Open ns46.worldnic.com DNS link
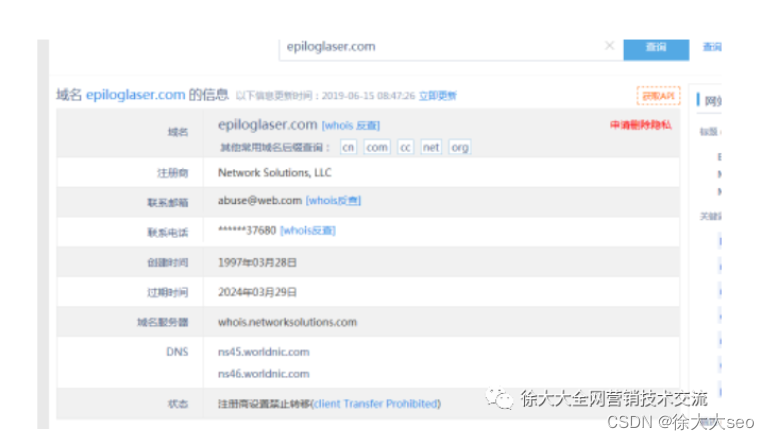 [x=264, y=374]
